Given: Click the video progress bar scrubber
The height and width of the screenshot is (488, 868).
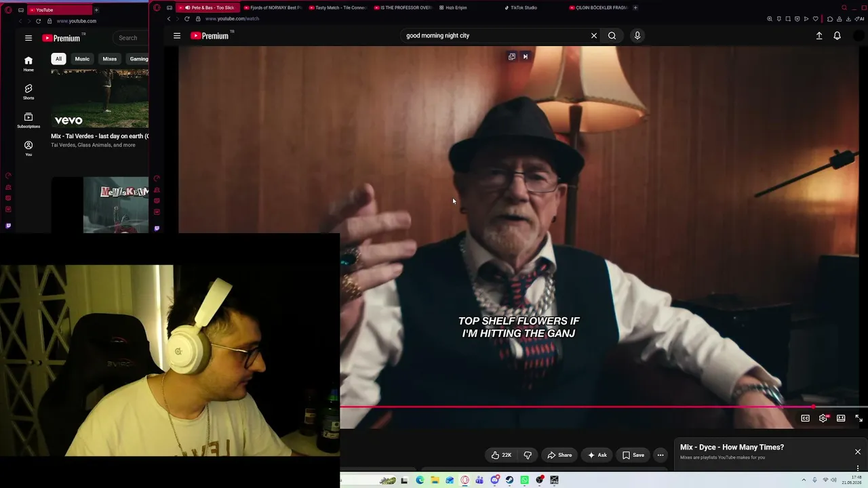Looking at the screenshot, I should pyautogui.click(x=813, y=407).
